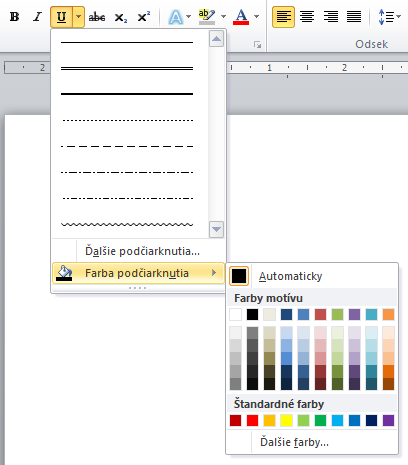Toggle the Underline button
This screenshot has height=465, width=408.
(x=61, y=17)
